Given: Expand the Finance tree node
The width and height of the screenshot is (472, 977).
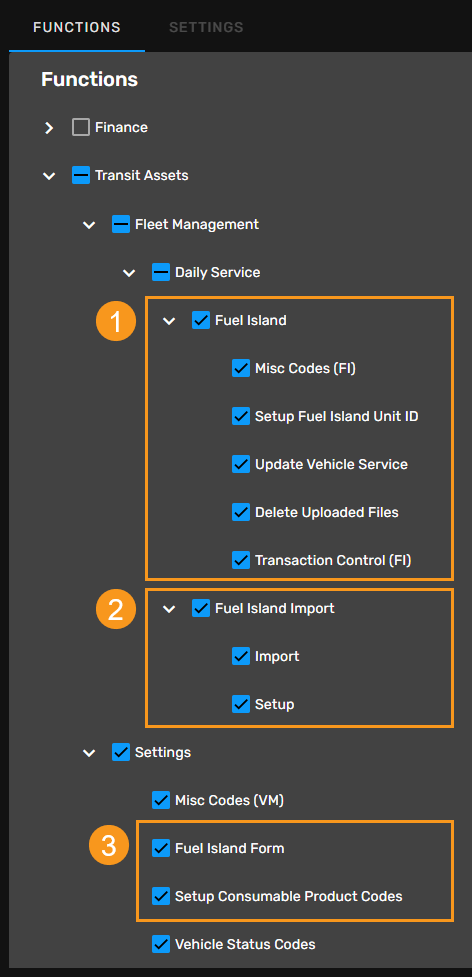Looking at the screenshot, I should (49, 128).
